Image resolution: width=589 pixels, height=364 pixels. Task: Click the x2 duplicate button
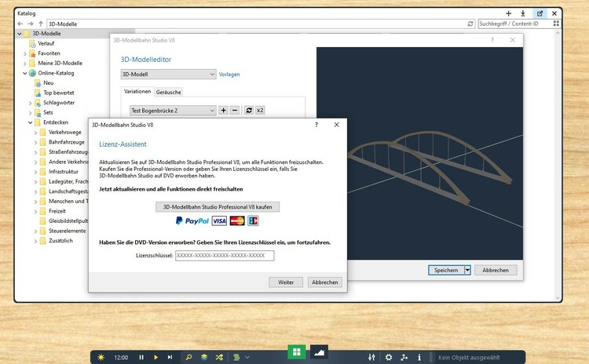click(260, 111)
